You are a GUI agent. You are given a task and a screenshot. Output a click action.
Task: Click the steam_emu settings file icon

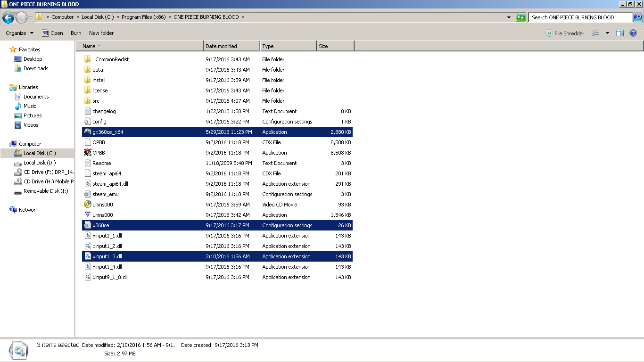(x=87, y=194)
